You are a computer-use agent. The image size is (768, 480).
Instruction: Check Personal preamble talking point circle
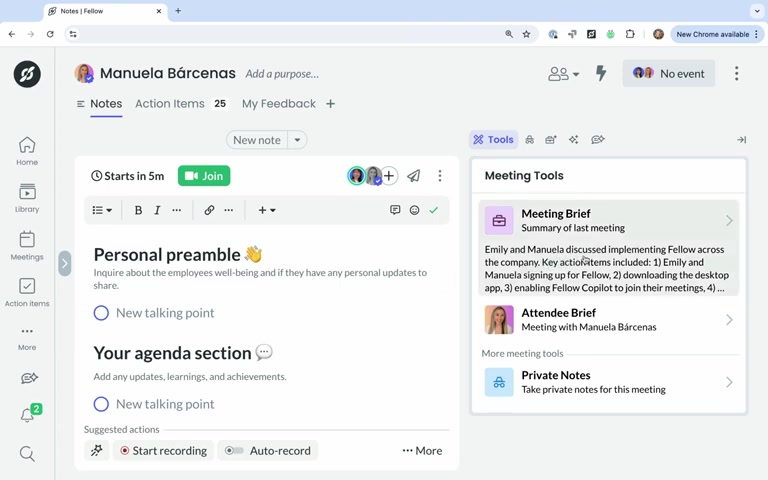[101, 313]
